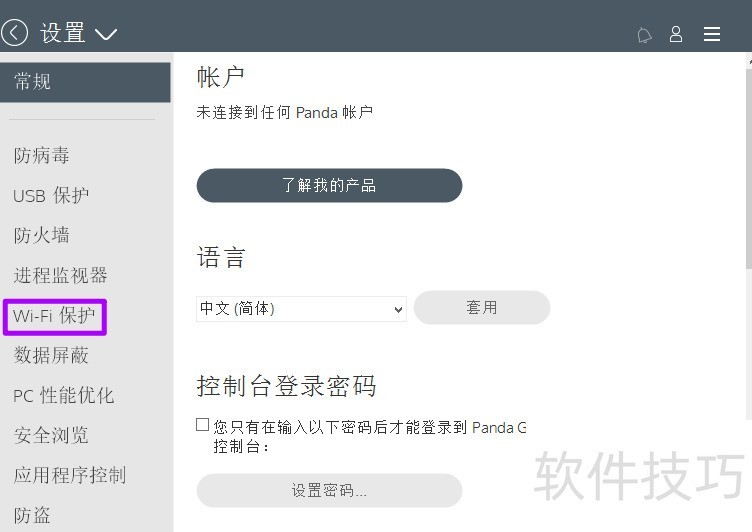Click the back arrow icon
The height and width of the screenshot is (532, 752).
14,33
